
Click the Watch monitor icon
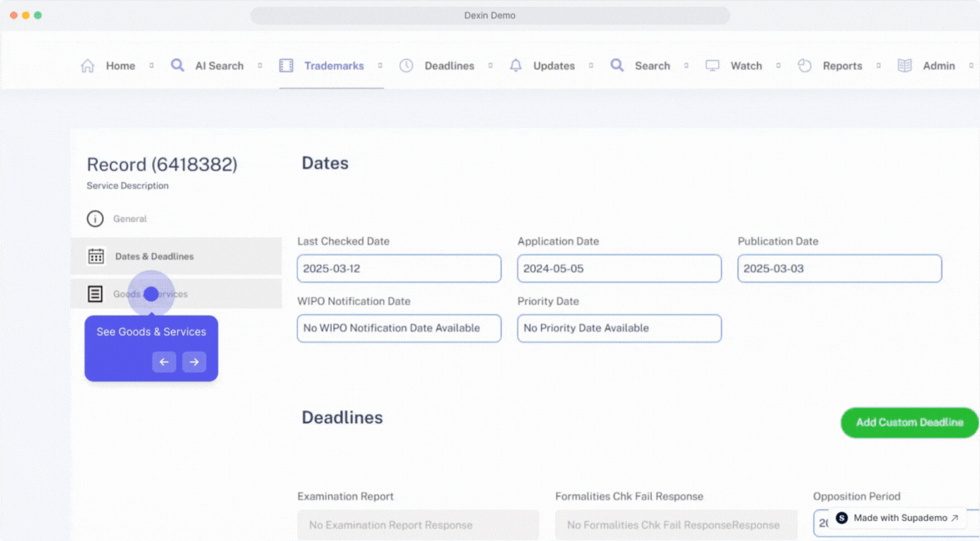712,65
